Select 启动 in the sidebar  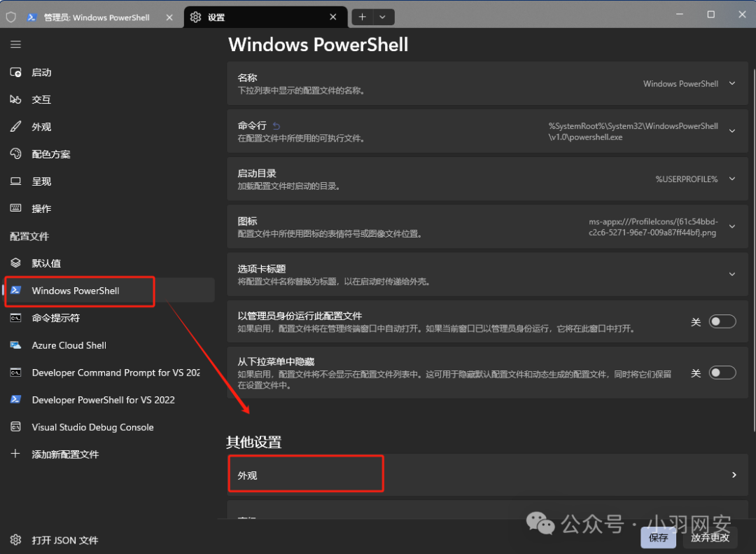[x=109, y=72]
